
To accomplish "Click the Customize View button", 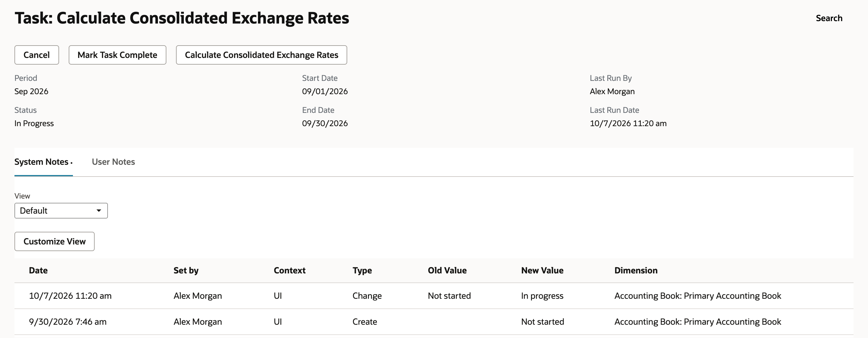I will [x=55, y=241].
